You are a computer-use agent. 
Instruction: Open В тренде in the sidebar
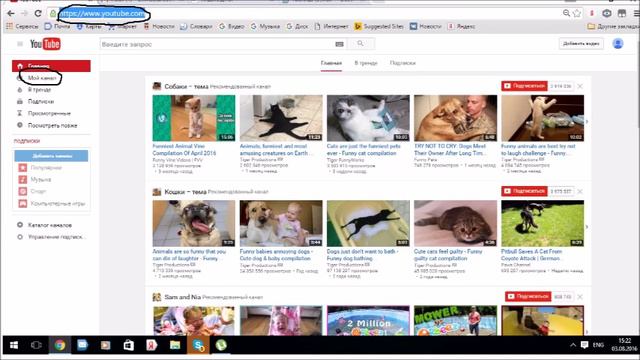click(x=39, y=90)
